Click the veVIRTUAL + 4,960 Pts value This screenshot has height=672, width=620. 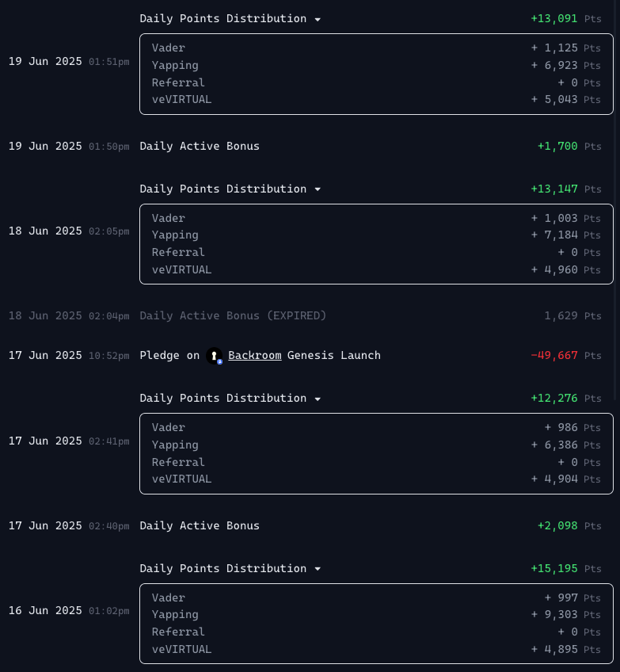565,270
